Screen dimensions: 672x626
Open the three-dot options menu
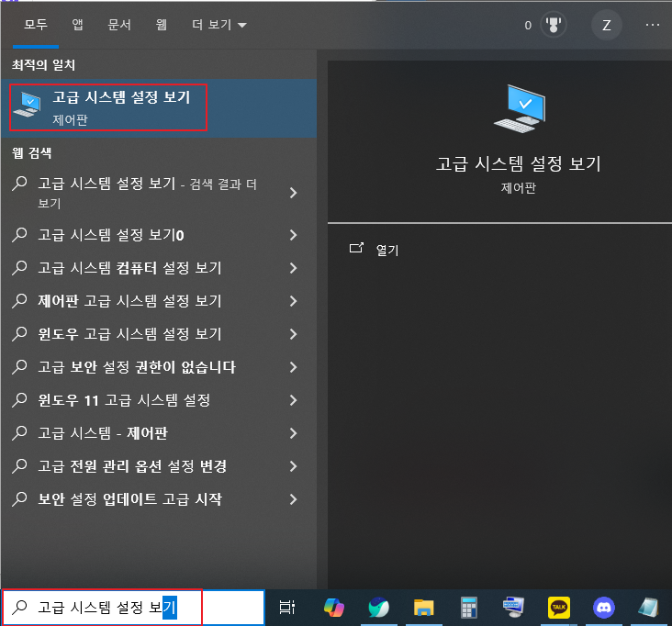tap(653, 25)
